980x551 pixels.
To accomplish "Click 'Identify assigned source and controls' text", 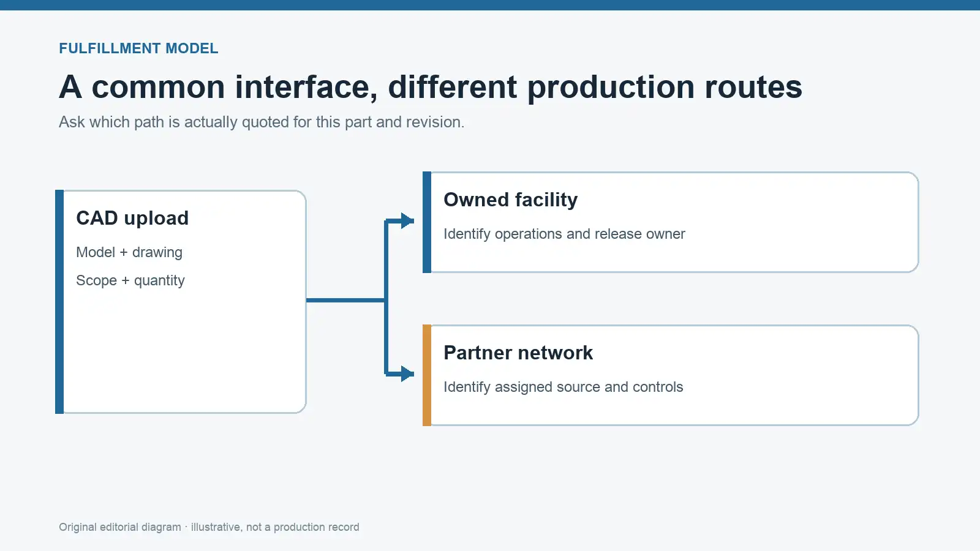I will [x=563, y=387].
